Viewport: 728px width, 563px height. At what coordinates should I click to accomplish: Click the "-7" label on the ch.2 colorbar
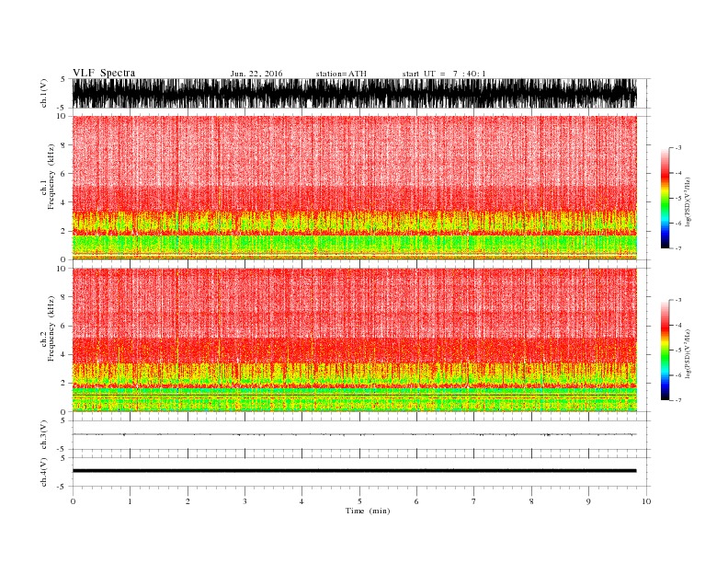coord(677,400)
